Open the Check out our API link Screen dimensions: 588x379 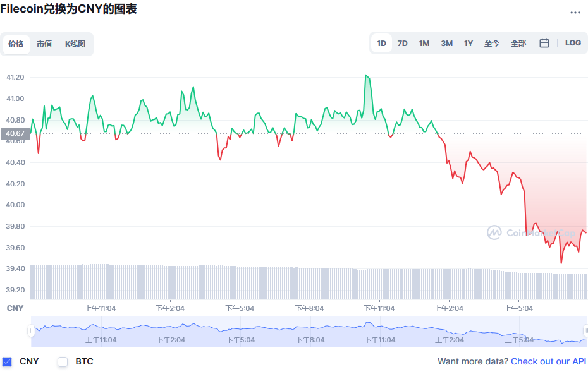548,361
